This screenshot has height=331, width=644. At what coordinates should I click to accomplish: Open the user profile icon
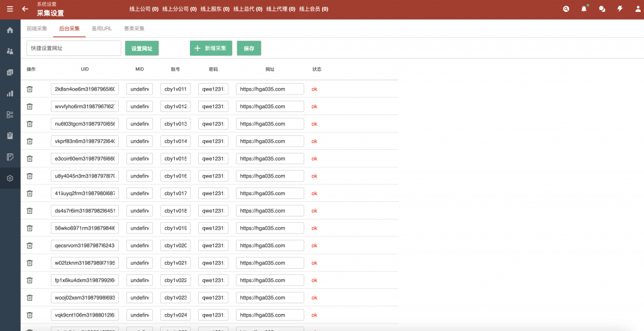636,9
